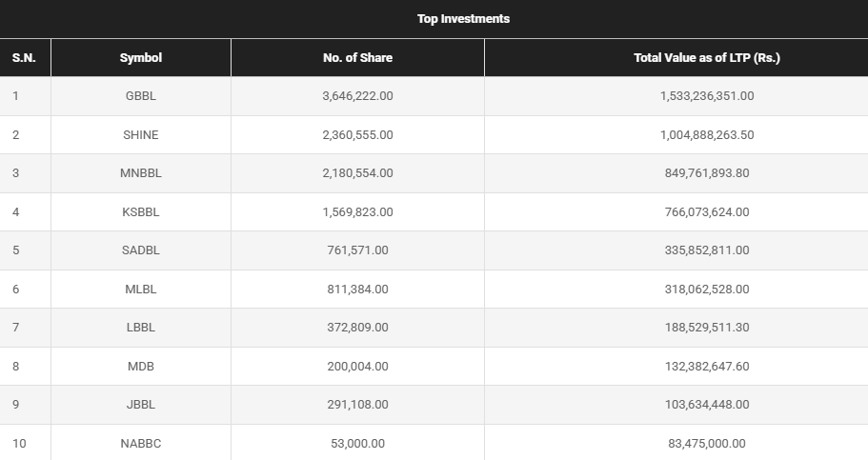868x460 pixels.
Task: Select the KSBBL symbol cell
Action: click(x=141, y=212)
